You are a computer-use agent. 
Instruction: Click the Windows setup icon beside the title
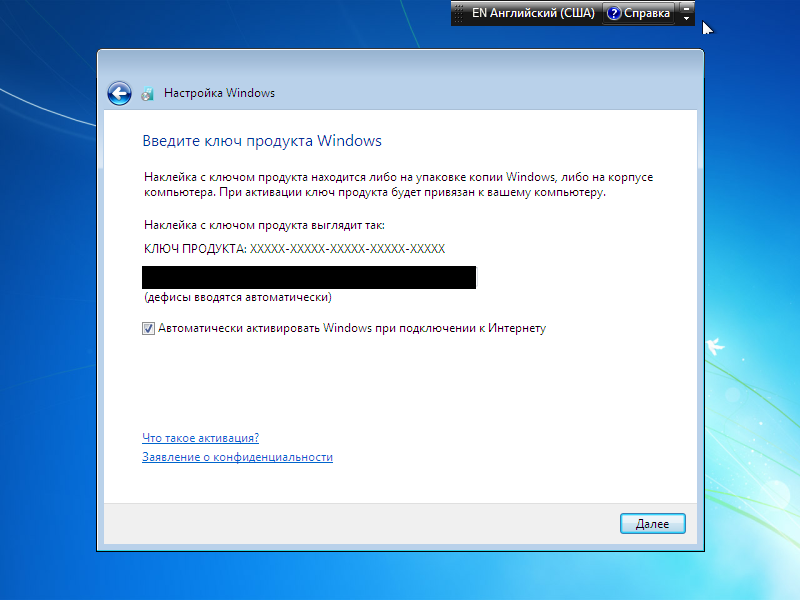(x=147, y=94)
